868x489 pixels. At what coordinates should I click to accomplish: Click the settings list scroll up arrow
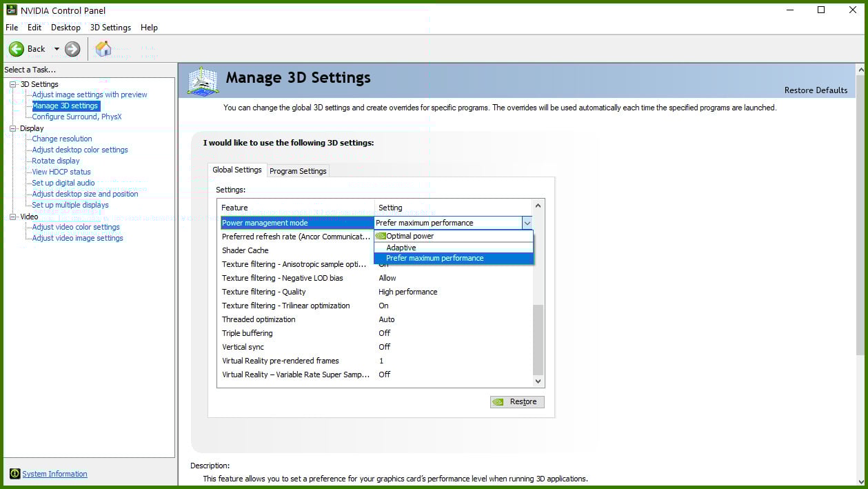pos(538,206)
